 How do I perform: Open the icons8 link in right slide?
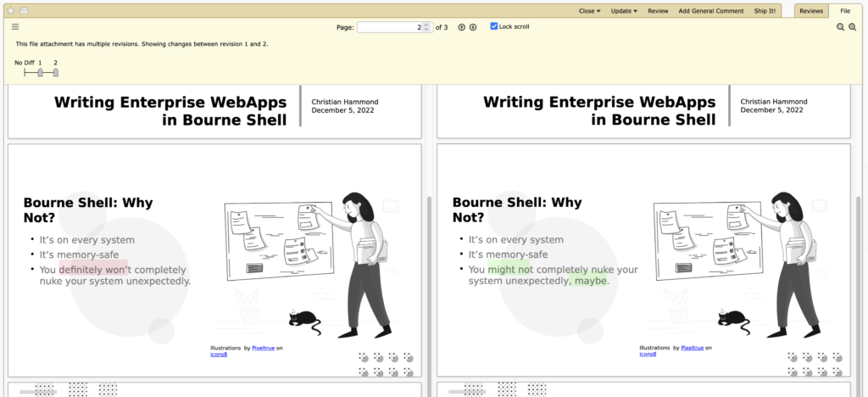pyautogui.click(x=648, y=354)
